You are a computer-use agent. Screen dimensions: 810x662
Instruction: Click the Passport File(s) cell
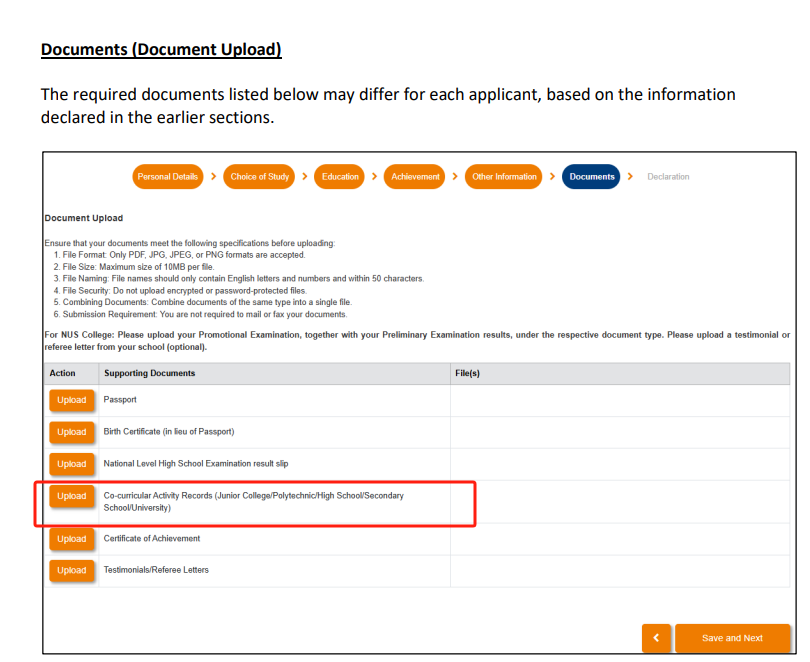[x=619, y=400]
